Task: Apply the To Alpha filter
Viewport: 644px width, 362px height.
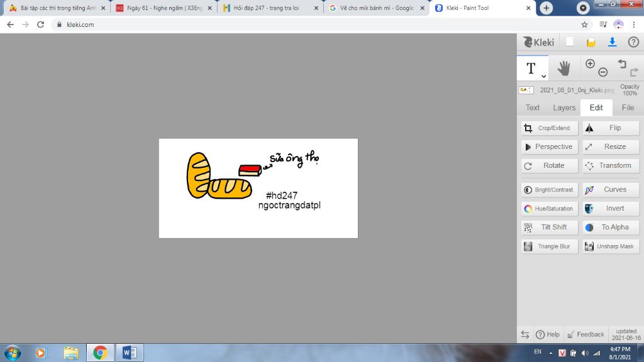Action: 611,228
